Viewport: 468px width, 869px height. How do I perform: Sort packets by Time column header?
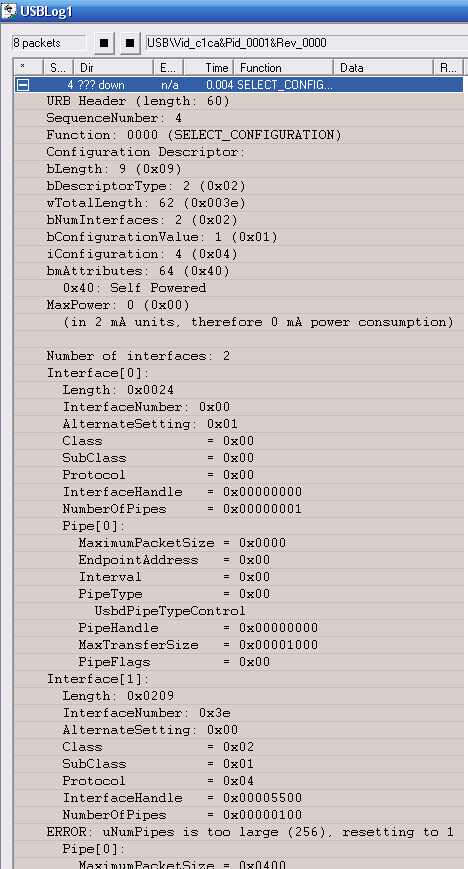[208, 68]
